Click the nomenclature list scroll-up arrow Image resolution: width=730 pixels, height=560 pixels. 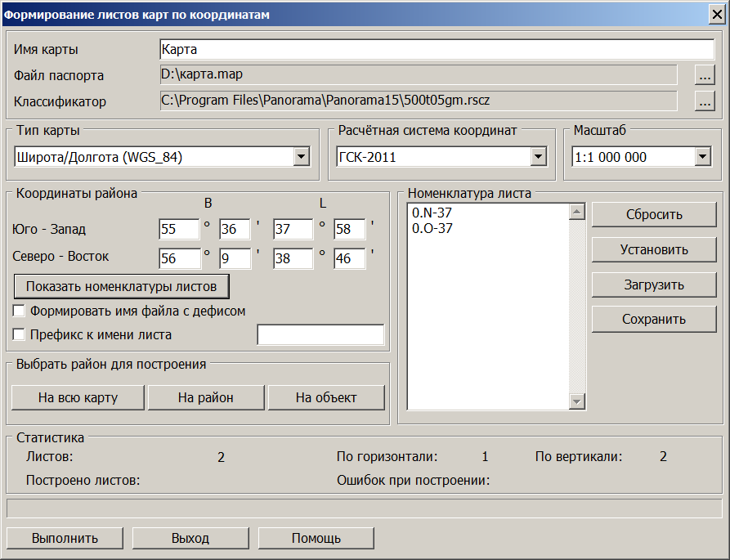(x=576, y=210)
